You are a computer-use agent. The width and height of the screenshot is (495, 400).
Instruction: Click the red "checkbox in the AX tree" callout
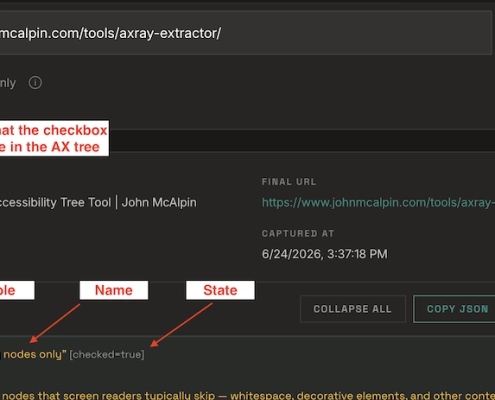tap(54, 138)
